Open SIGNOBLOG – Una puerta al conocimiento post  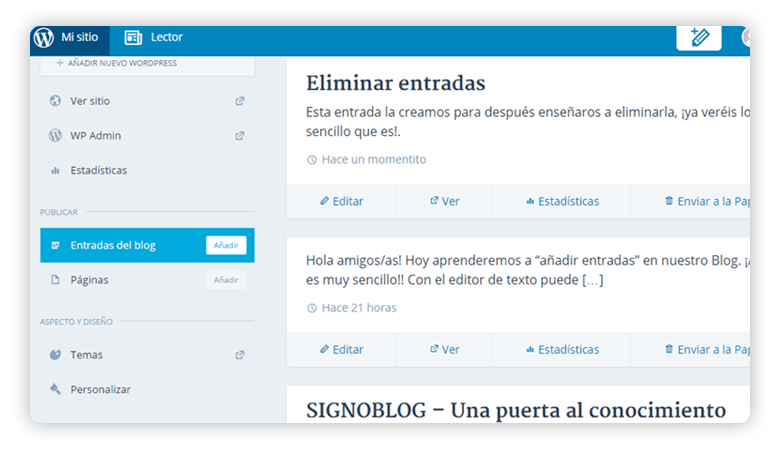pos(516,411)
